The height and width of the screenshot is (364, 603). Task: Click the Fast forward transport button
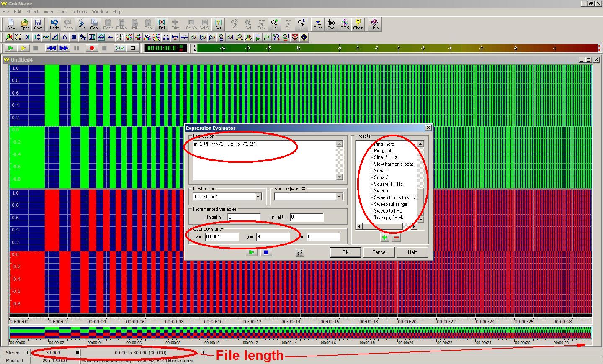(x=64, y=48)
